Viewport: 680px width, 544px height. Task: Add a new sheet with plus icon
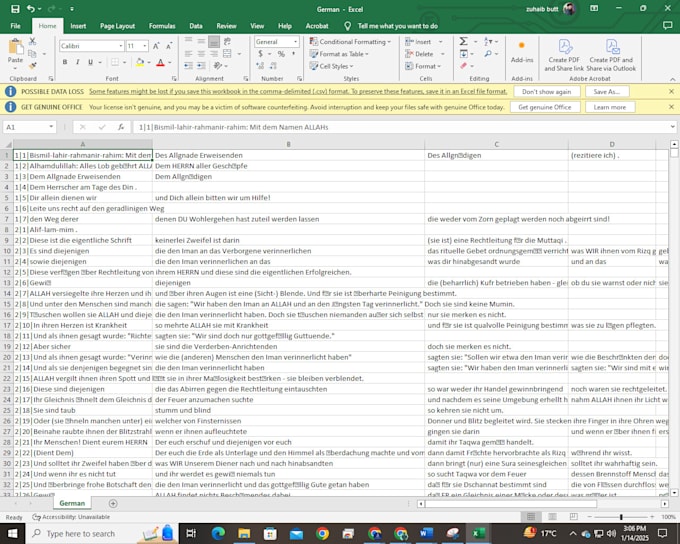tap(113, 503)
